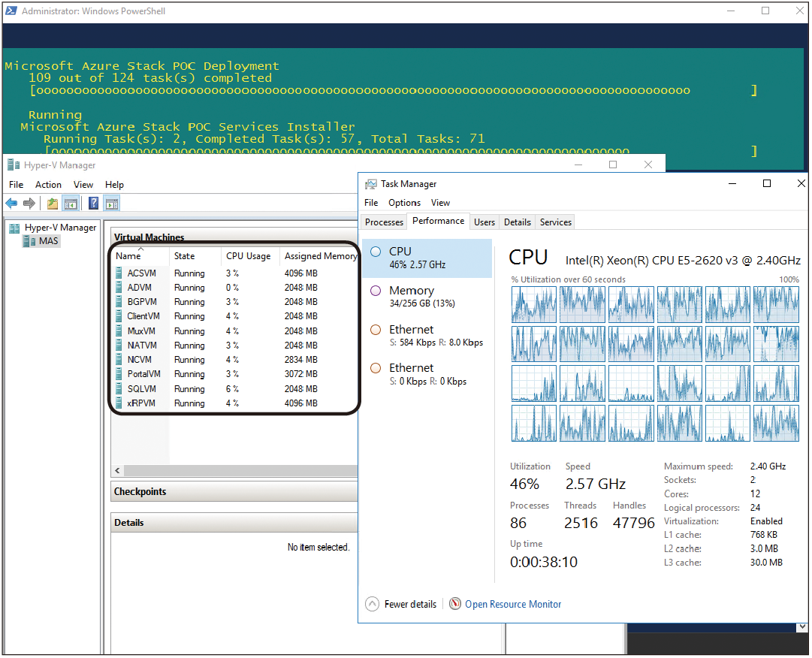Viewport: 812px width, 658px height.
Task: Open the File menu in Task Manager
Action: (x=371, y=204)
